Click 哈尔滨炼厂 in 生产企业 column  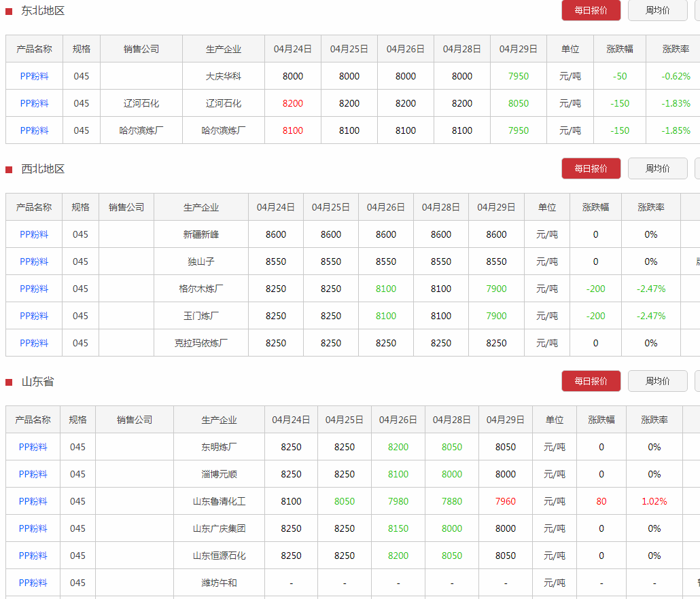223,130
